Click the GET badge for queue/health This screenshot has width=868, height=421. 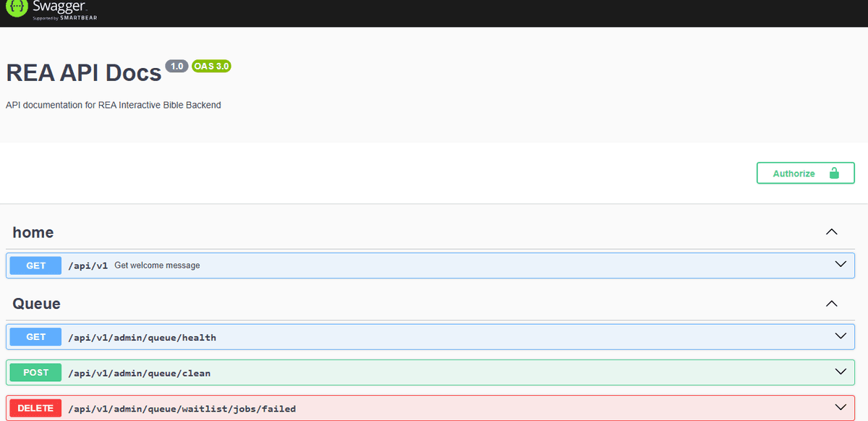tap(36, 337)
